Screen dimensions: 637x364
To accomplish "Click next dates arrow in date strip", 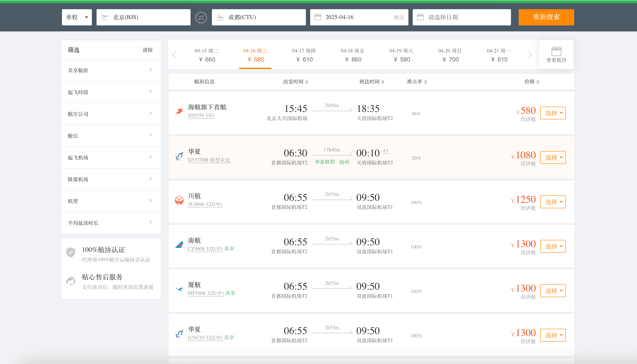I will 530,55.
